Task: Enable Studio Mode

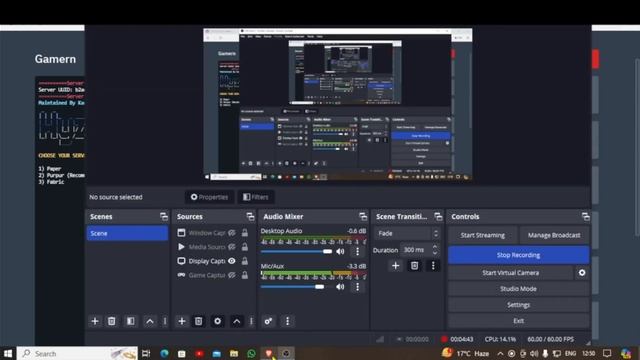Action: click(x=518, y=289)
